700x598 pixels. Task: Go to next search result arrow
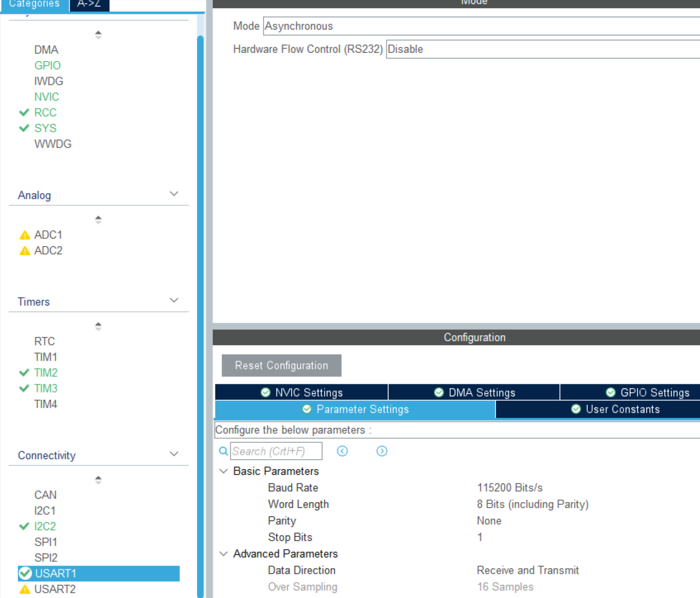382,451
